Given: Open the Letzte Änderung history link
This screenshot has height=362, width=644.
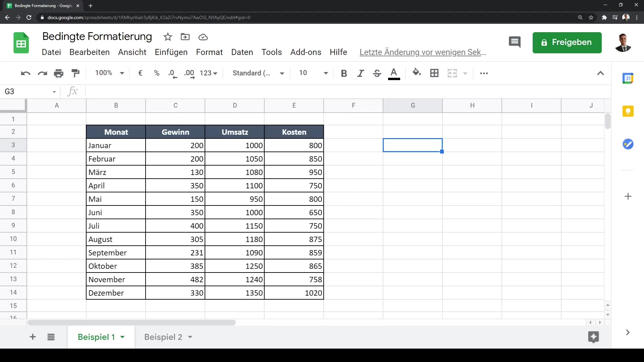Looking at the screenshot, I should [423, 52].
